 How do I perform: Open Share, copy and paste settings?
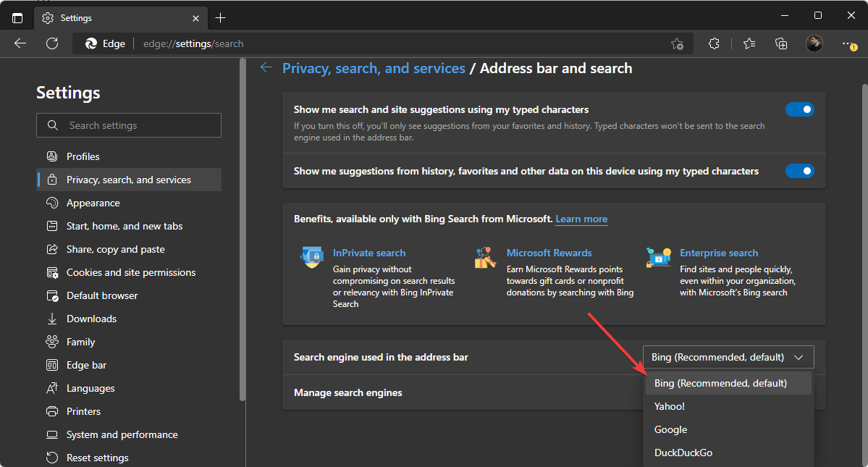pyautogui.click(x=129, y=249)
